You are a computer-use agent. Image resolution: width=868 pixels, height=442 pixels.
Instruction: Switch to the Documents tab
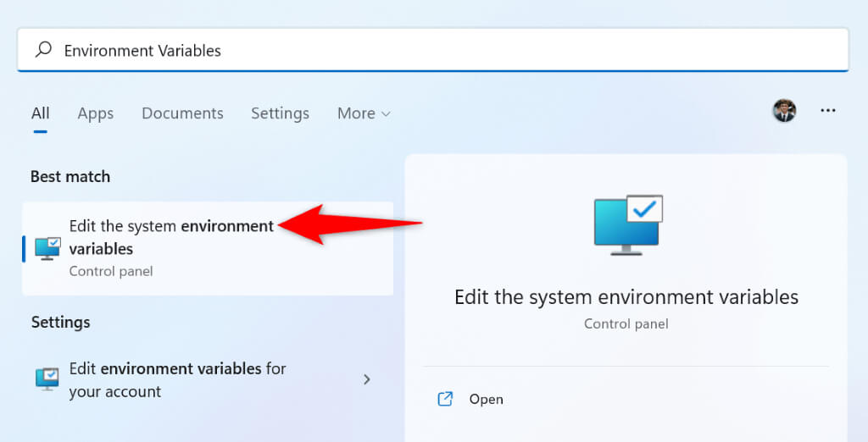coord(182,113)
